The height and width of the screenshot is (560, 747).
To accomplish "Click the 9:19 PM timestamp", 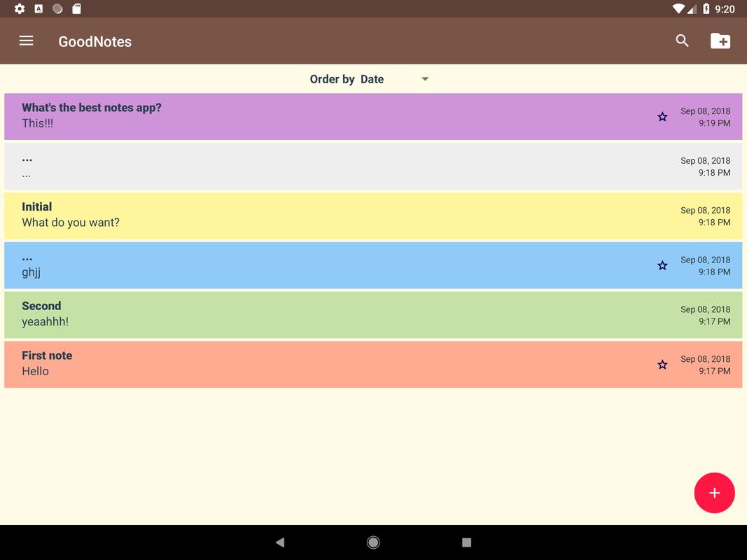I will [714, 123].
